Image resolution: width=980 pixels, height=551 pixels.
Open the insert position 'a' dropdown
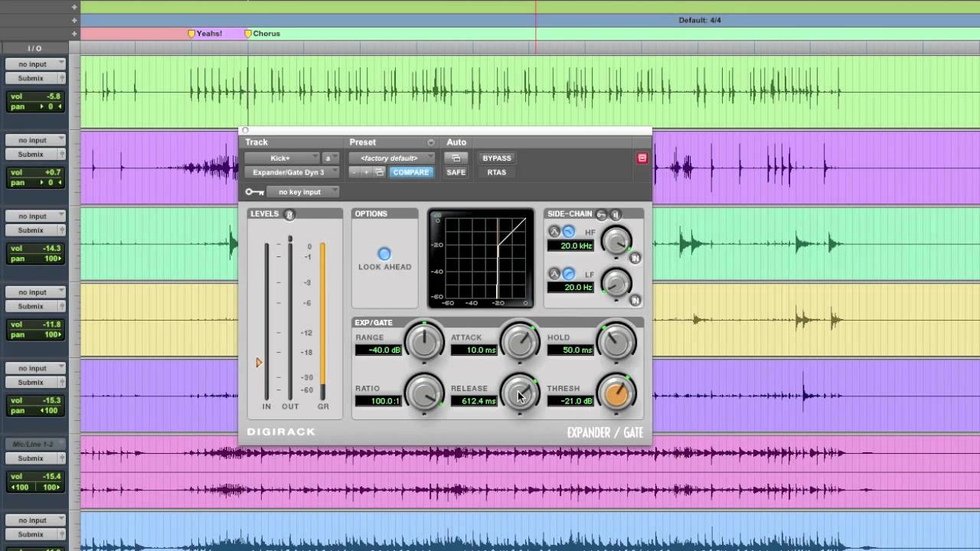click(331, 158)
